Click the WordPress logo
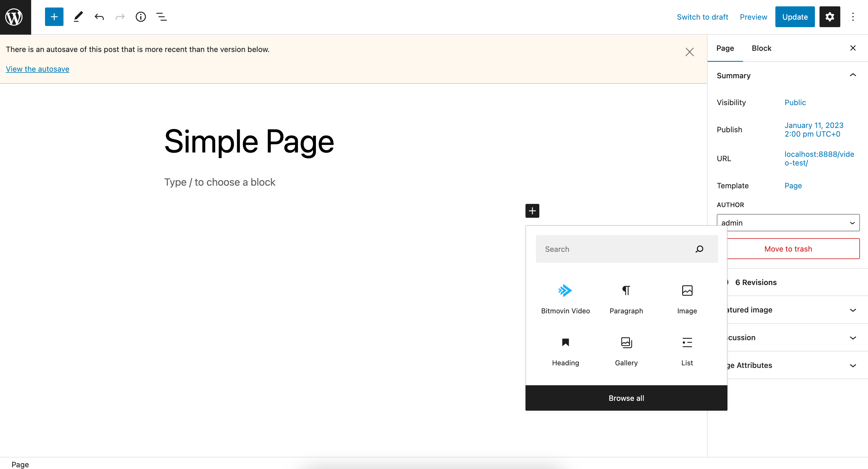This screenshot has width=868, height=469. point(15,17)
